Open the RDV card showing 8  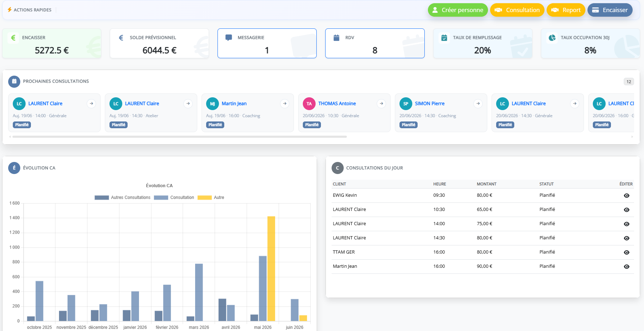click(375, 43)
